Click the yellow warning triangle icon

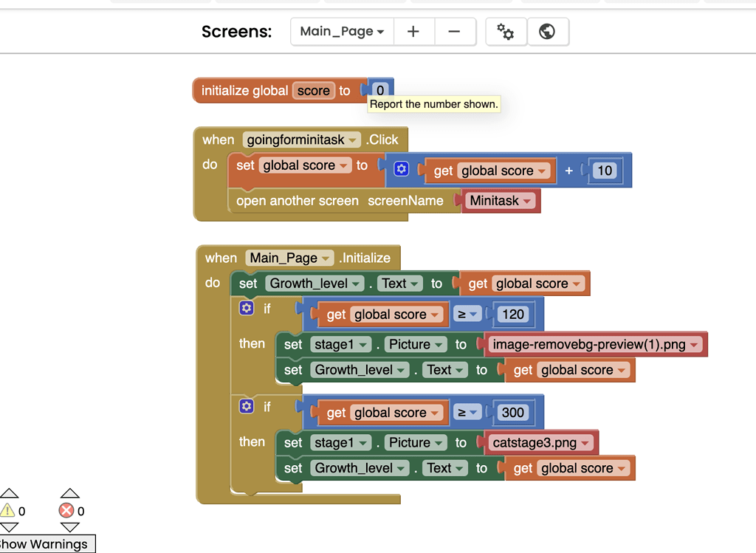coord(8,510)
